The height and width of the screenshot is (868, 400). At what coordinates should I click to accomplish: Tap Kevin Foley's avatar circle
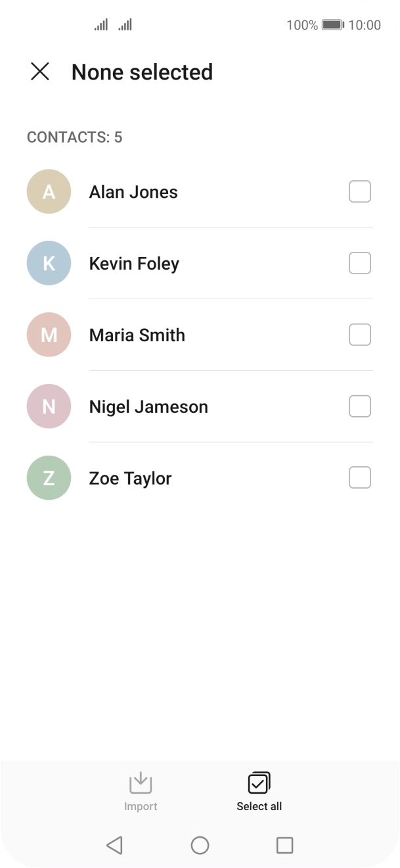(48, 263)
